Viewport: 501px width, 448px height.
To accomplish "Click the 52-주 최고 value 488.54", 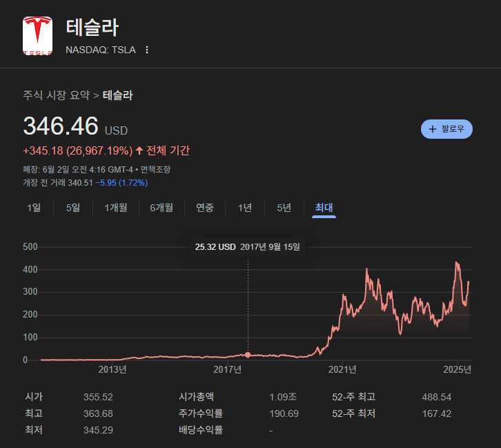I will [x=436, y=397].
